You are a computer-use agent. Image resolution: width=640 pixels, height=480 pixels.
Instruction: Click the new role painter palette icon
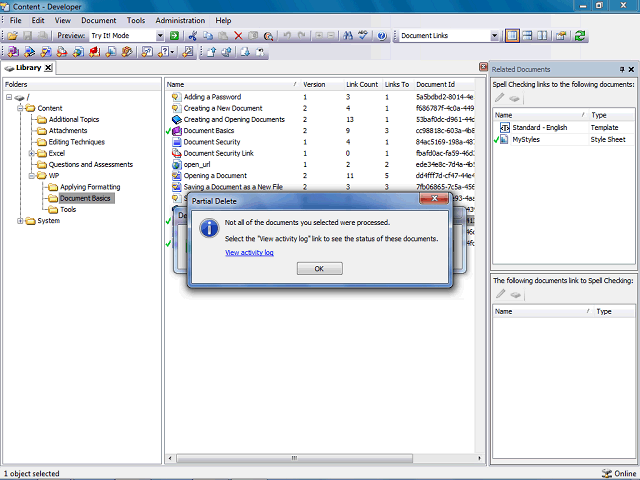click(127, 52)
